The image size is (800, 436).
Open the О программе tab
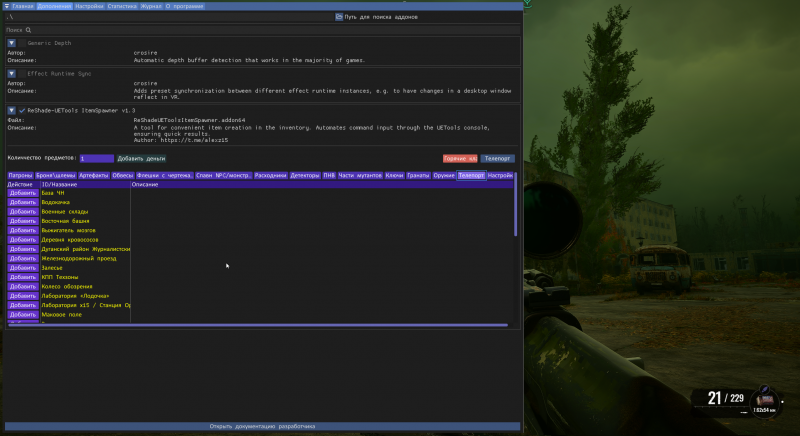click(x=184, y=6)
